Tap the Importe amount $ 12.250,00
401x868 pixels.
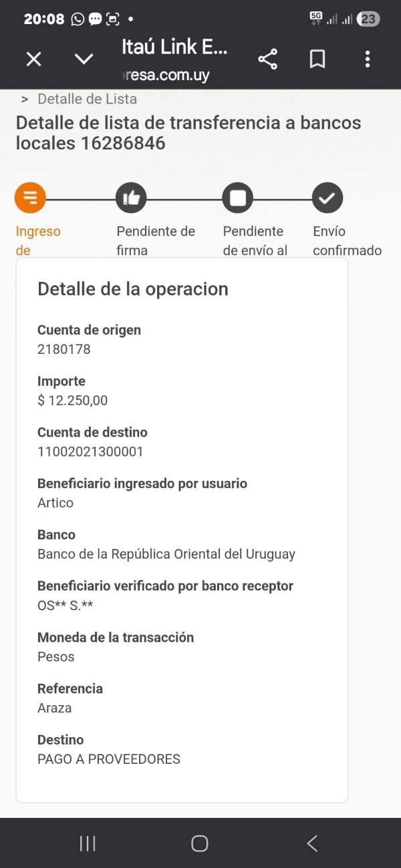[73, 401]
